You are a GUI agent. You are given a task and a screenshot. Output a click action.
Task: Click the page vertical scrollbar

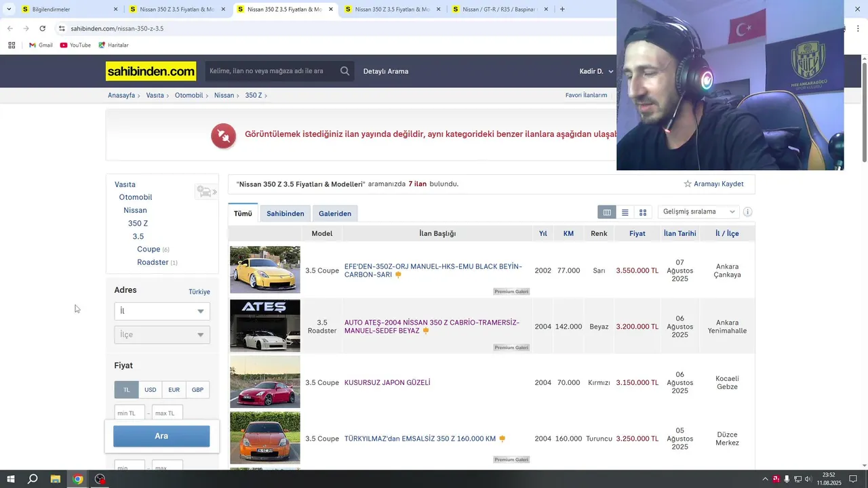[x=864, y=112]
